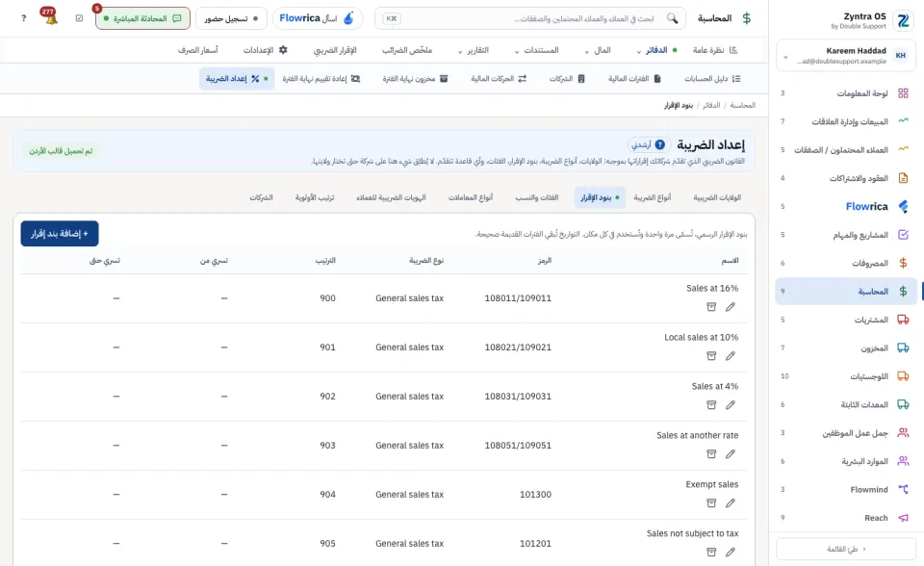Archive the Local sales at 10% row
Viewport: 924px width, 566px height.
(711, 355)
